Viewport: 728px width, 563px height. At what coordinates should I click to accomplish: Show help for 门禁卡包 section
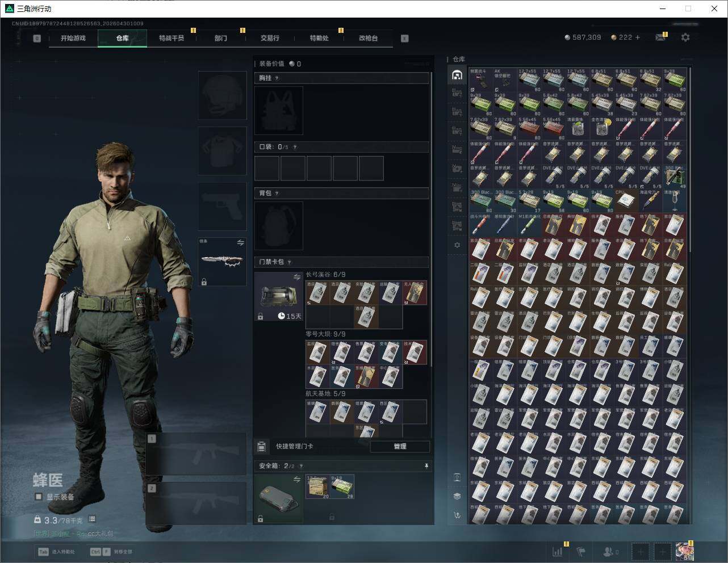click(289, 262)
